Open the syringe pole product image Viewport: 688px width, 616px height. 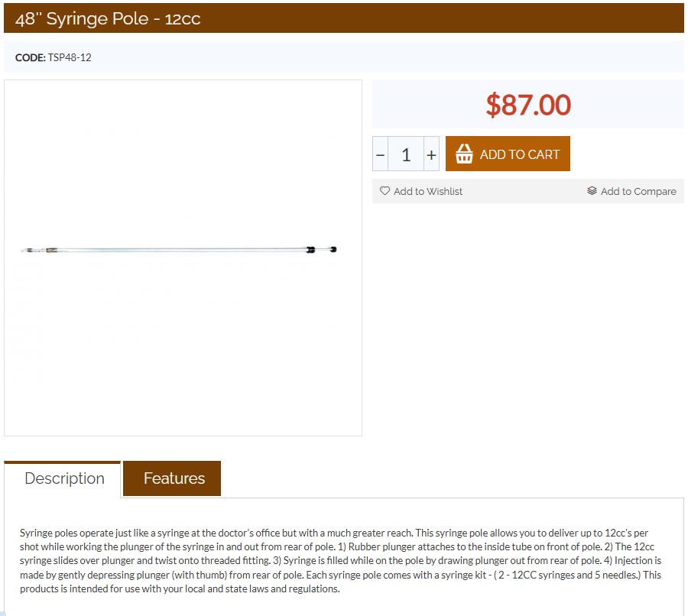183,258
